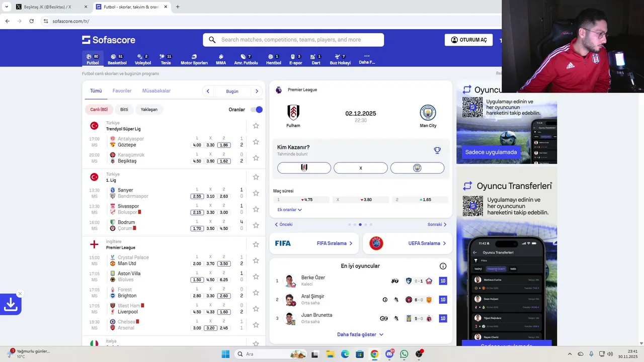Click the Sofascore logo
This screenshot has width=644, height=362.
pos(109,40)
